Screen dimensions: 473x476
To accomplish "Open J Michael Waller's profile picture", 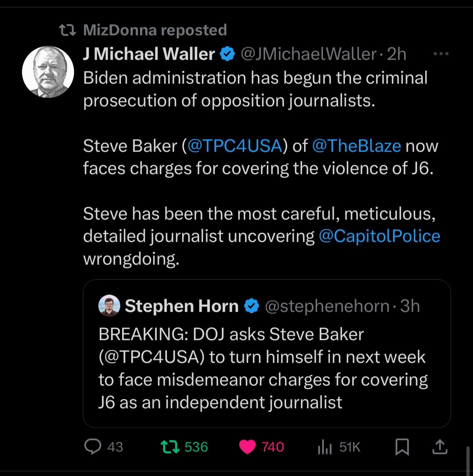I will click(x=48, y=72).
